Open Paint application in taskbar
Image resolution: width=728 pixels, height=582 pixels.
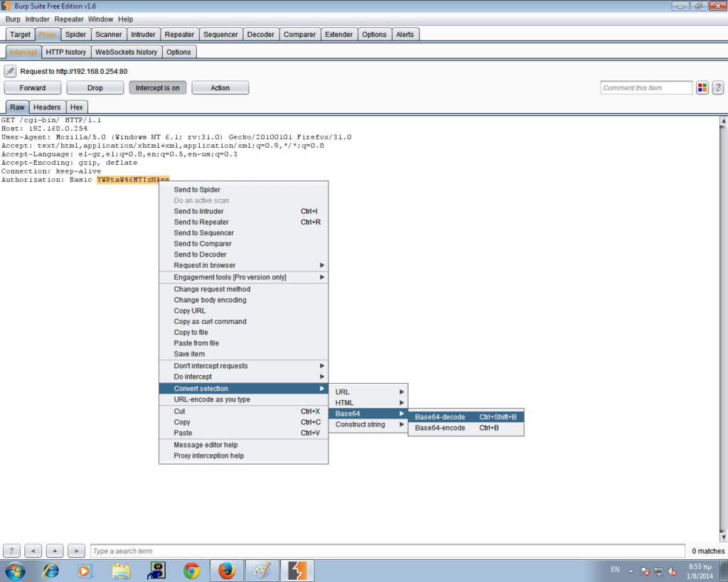pyautogui.click(x=262, y=571)
